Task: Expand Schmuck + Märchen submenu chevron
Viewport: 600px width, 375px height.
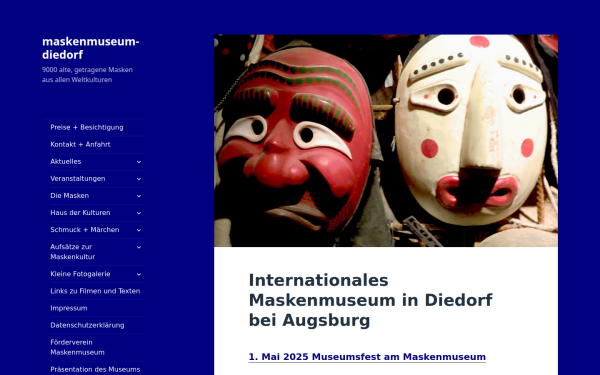Action: [x=139, y=230]
